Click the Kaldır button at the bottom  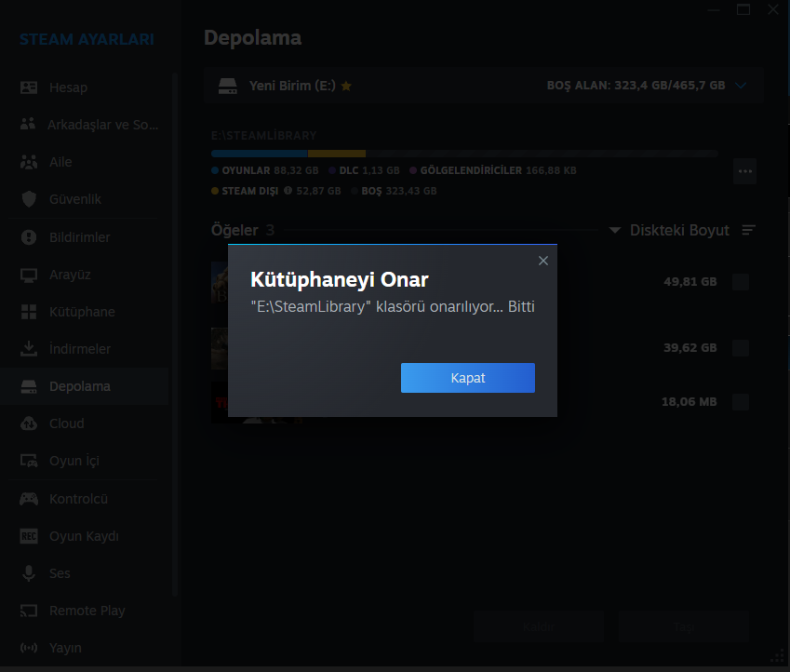[x=538, y=626]
